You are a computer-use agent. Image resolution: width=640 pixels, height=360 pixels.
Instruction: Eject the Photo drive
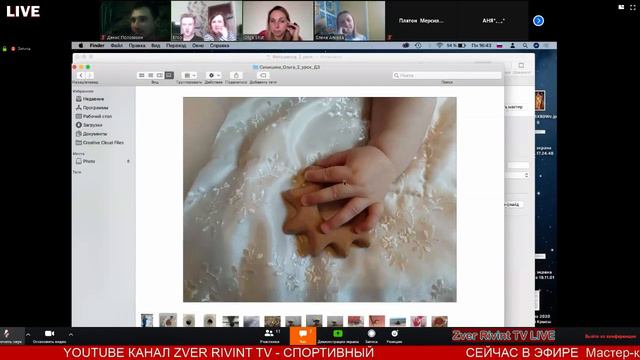(x=128, y=161)
